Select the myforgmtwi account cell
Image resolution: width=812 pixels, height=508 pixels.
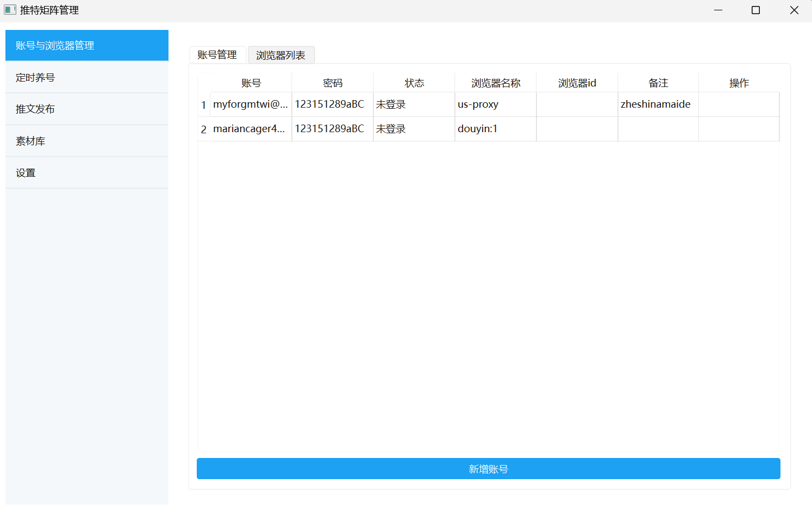pyautogui.click(x=251, y=104)
